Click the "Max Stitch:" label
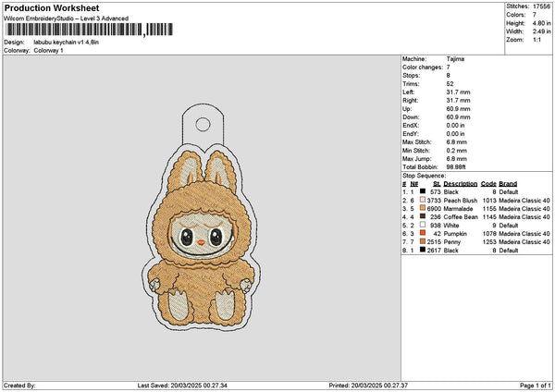The width and height of the screenshot is (555, 392). click(416, 141)
